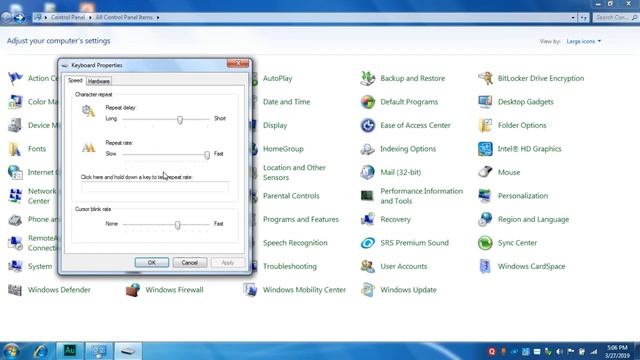Click the Troubleshooting link
This screenshot has width=640, height=360.
click(290, 266)
